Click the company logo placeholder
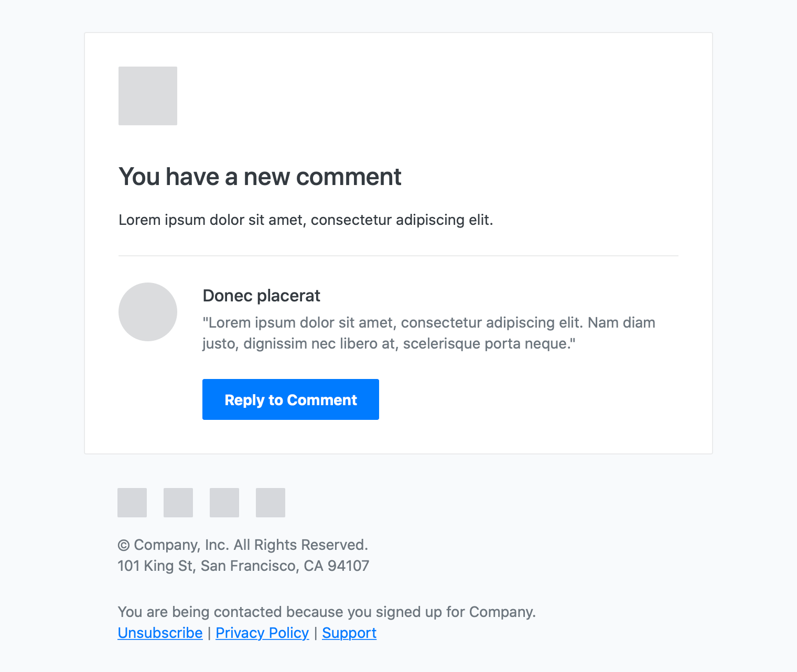This screenshot has width=797, height=672. 147,96
